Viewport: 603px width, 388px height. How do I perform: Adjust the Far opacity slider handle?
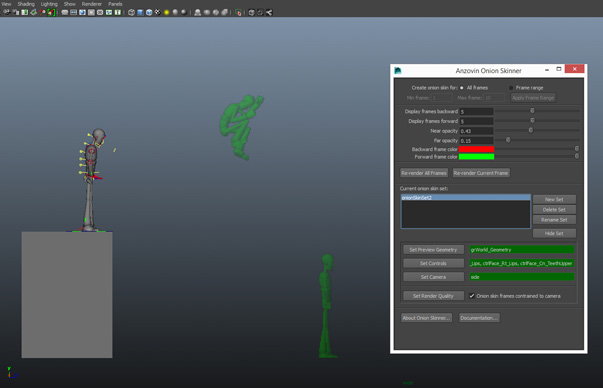(x=508, y=140)
